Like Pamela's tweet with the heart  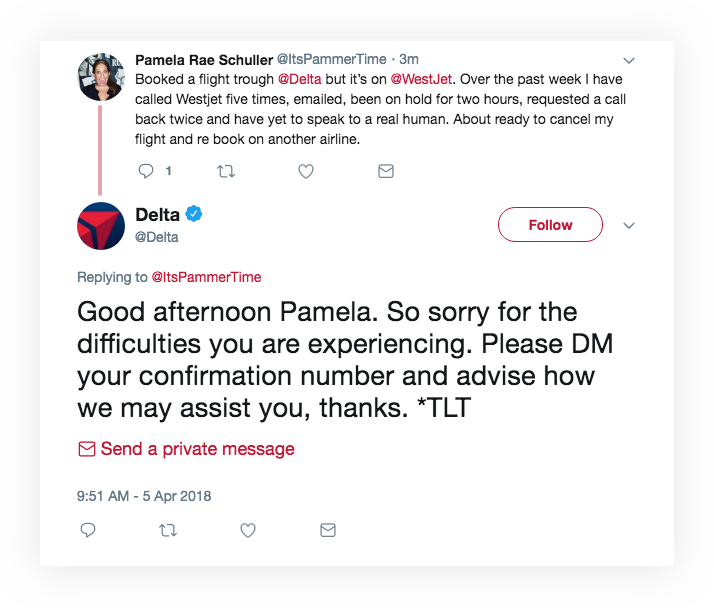click(306, 171)
